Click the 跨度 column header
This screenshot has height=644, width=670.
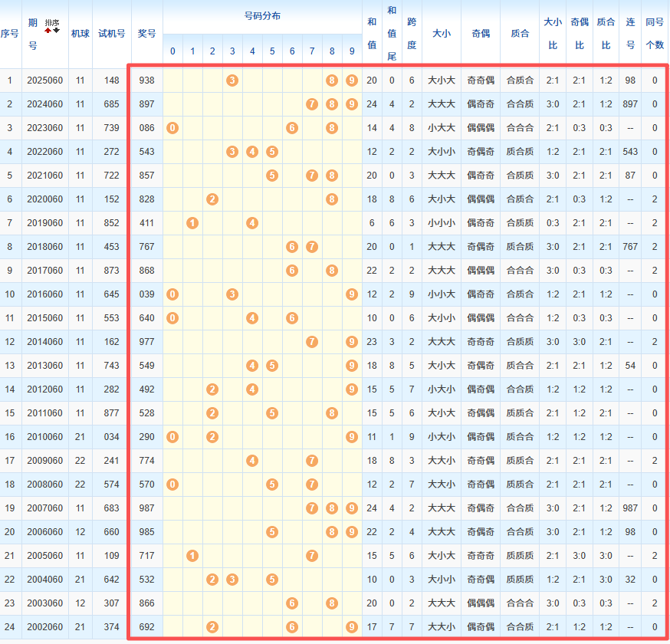(x=412, y=33)
